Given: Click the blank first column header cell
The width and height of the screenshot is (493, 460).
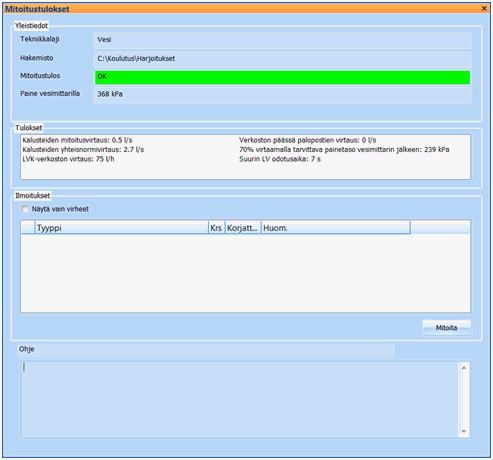Looking at the screenshot, I should point(28,228).
